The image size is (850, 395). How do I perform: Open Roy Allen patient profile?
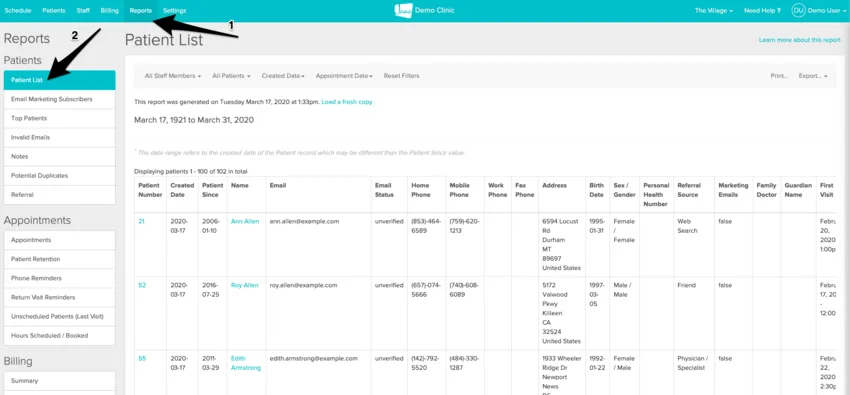click(245, 285)
